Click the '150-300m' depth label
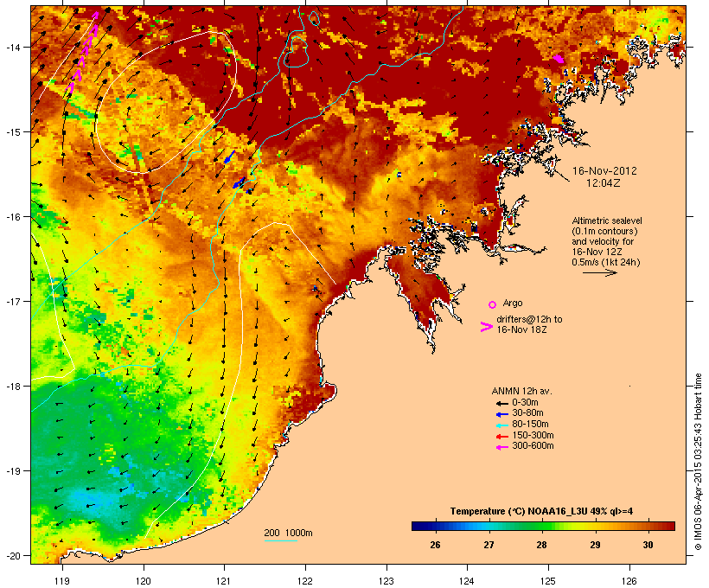709x588 pixels. point(533,435)
